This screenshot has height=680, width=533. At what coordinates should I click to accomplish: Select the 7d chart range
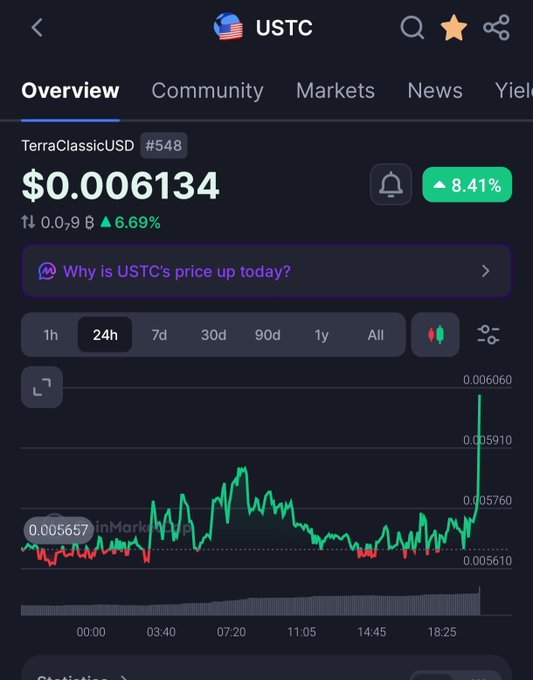click(x=159, y=335)
